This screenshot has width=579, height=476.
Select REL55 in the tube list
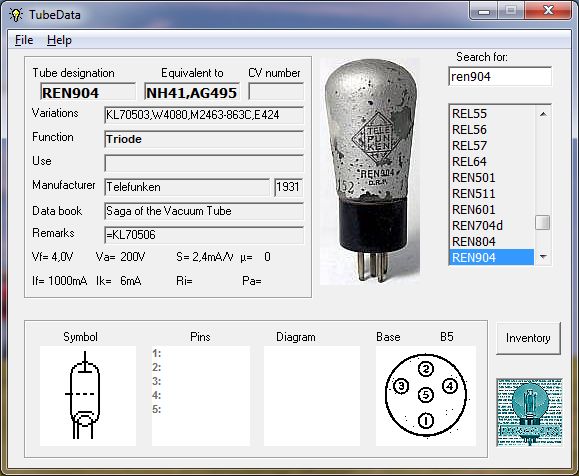(491, 114)
